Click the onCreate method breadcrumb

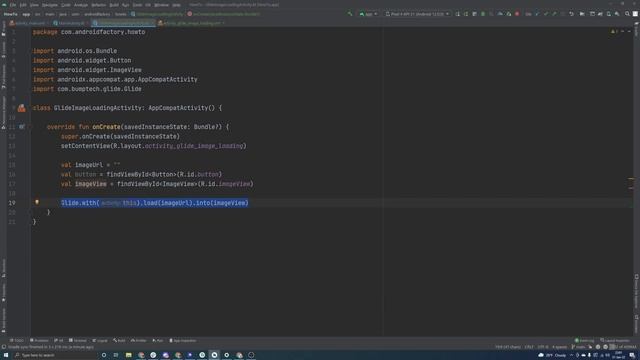(x=224, y=14)
